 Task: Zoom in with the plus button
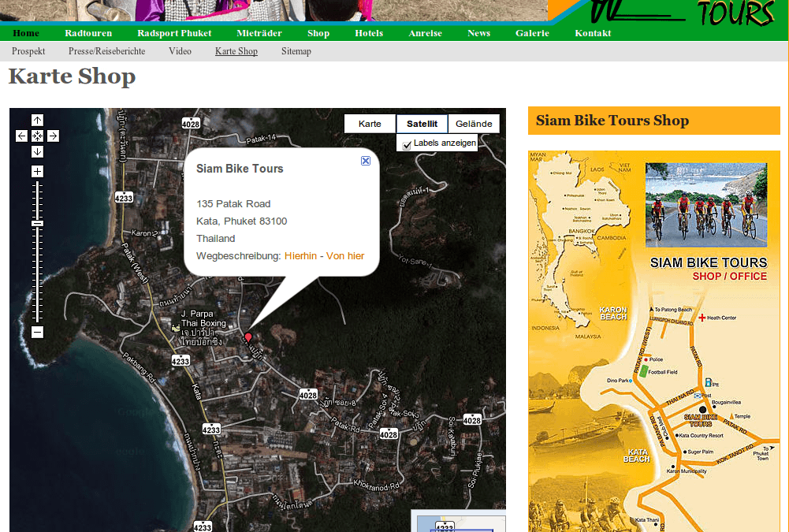pyautogui.click(x=37, y=172)
